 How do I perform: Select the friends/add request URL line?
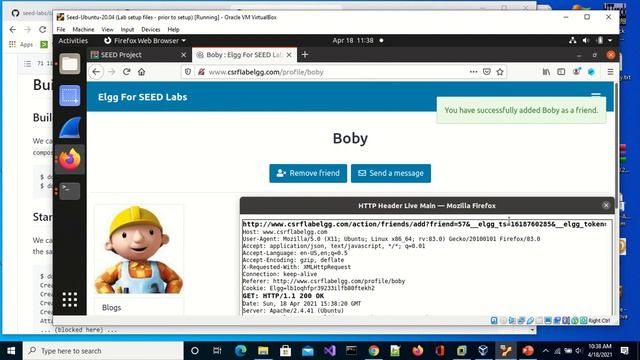point(424,224)
